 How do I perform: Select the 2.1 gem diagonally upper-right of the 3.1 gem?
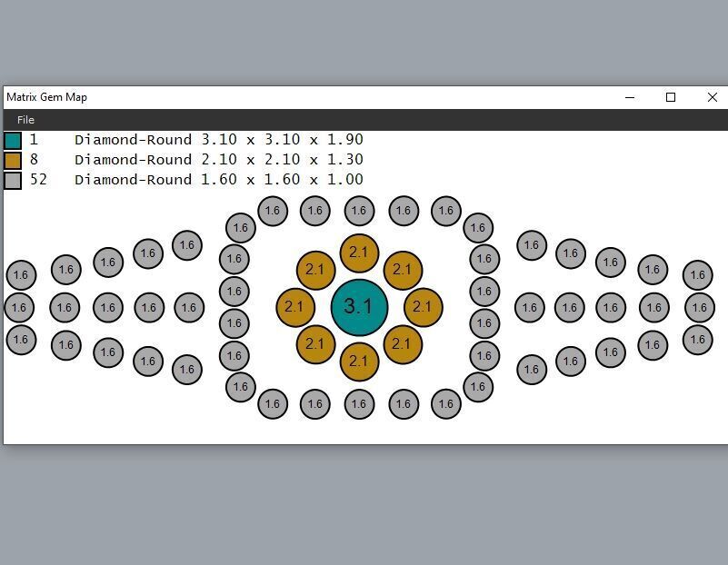(x=403, y=270)
